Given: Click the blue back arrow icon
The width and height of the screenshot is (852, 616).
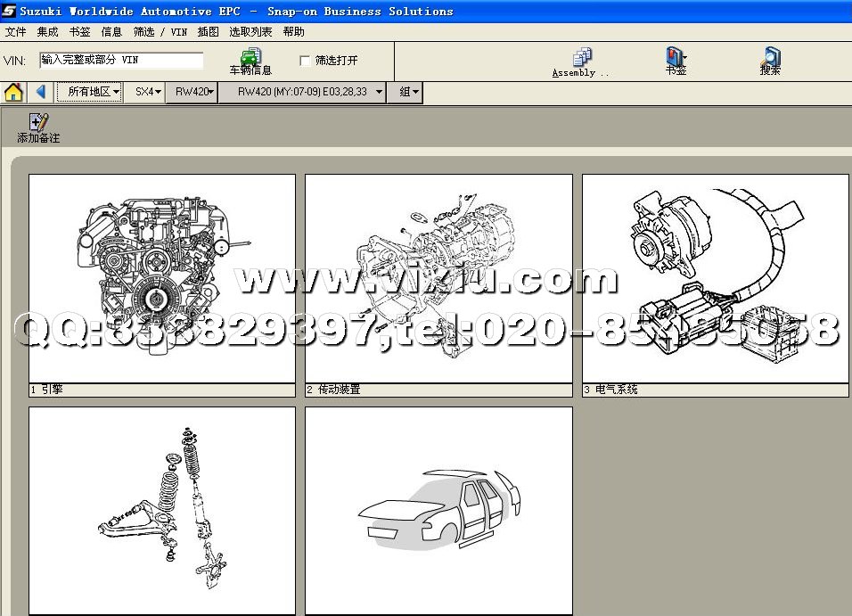Looking at the screenshot, I should point(41,92).
